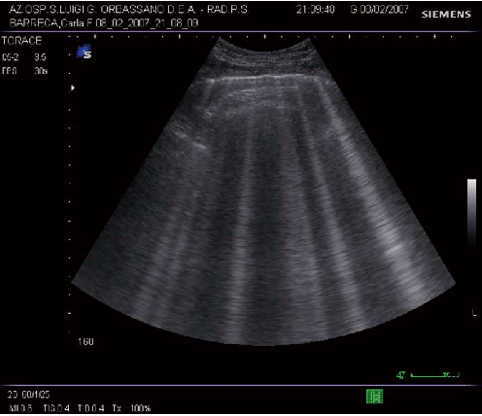
Task: Click the C5-2 transducer label
Action: tap(10, 57)
